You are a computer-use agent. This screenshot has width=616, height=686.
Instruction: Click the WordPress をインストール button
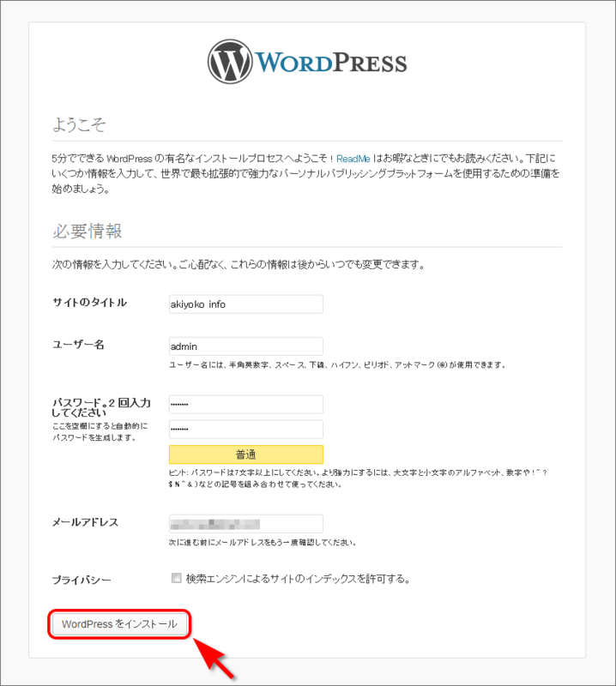[x=119, y=624]
